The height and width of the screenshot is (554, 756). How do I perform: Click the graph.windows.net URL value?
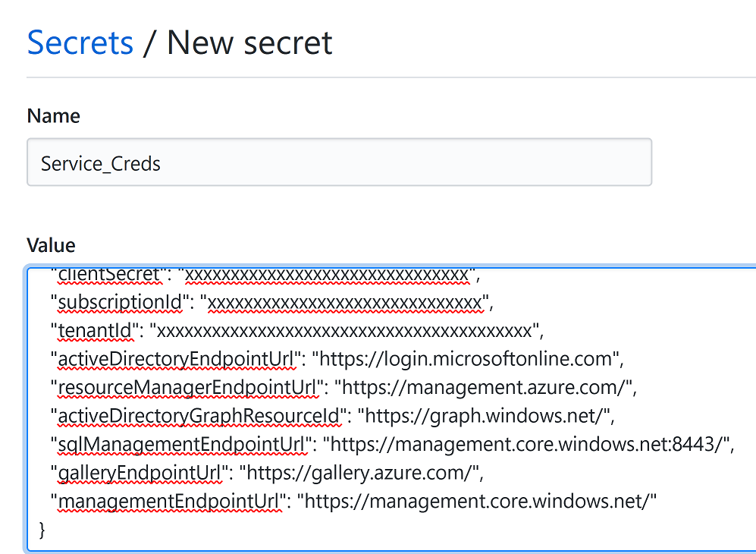pos(484,416)
